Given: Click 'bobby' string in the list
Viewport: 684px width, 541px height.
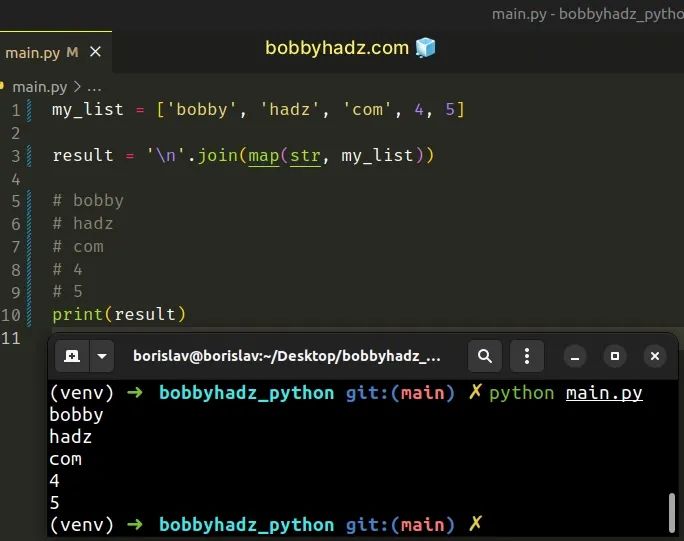Looking at the screenshot, I should point(202,110).
